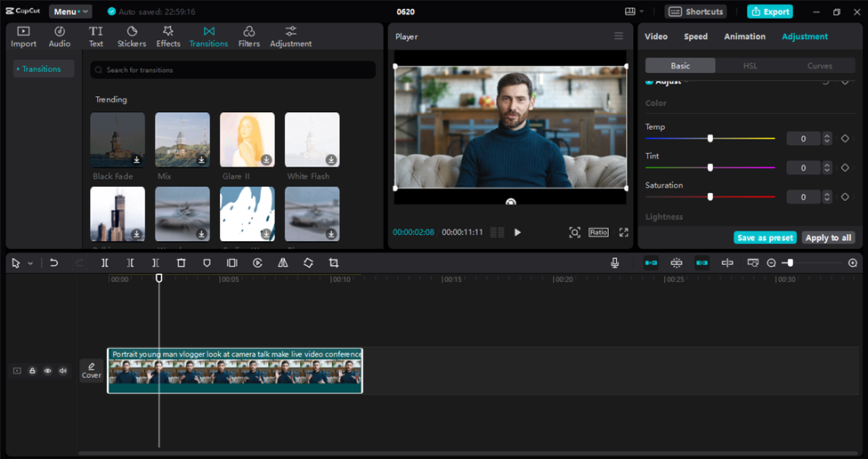Click the Export button
The image size is (868, 459).
click(x=769, y=12)
